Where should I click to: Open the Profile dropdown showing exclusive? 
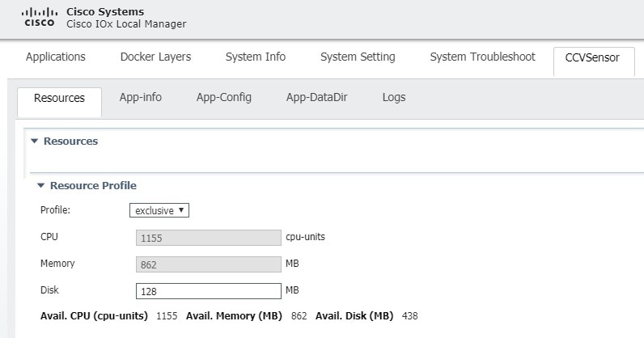pyautogui.click(x=159, y=210)
